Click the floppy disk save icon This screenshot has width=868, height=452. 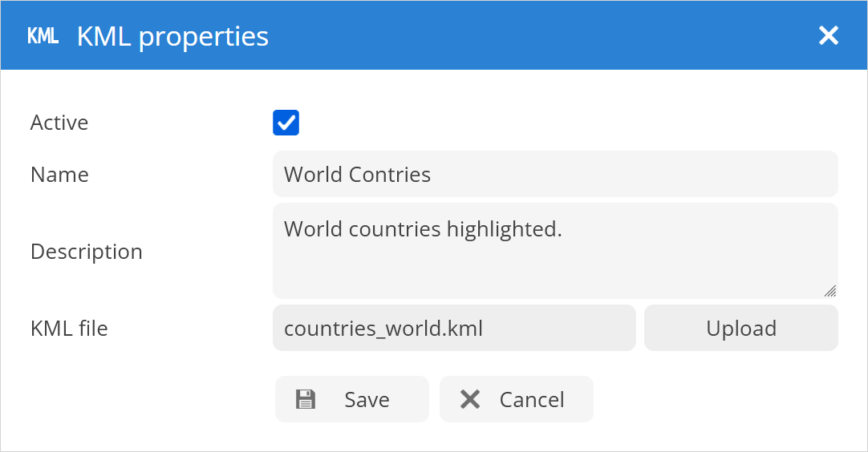point(305,399)
